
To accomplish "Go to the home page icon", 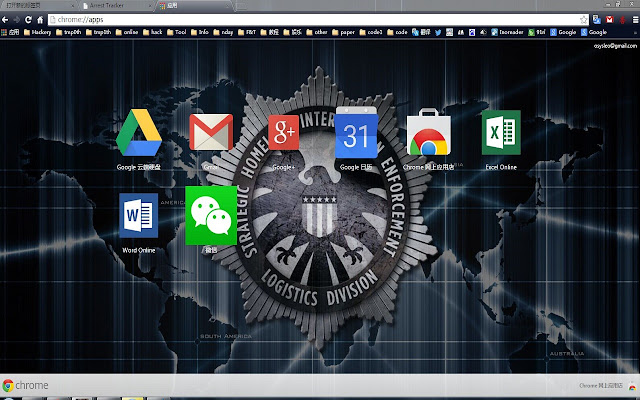I will coord(40,20).
